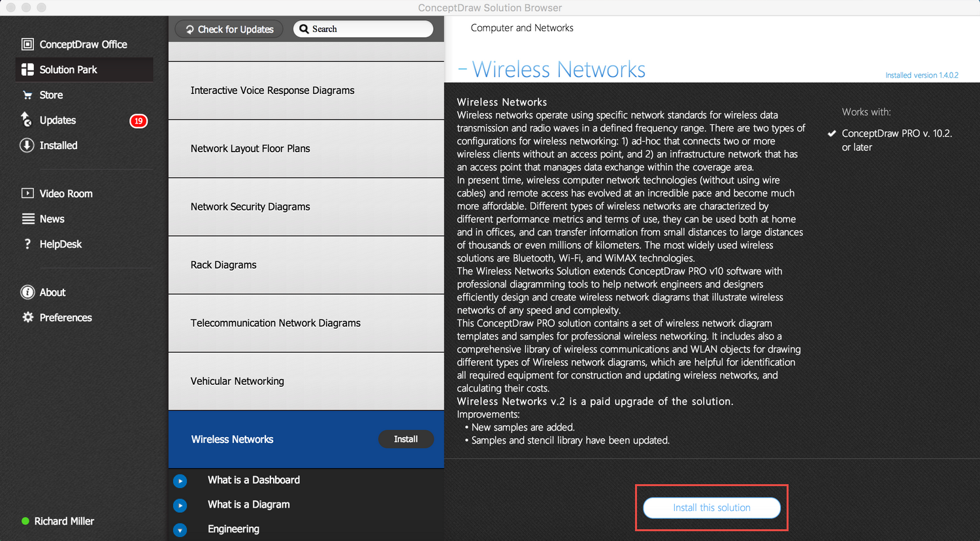Open the Updates section

pyautogui.click(x=57, y=120)
